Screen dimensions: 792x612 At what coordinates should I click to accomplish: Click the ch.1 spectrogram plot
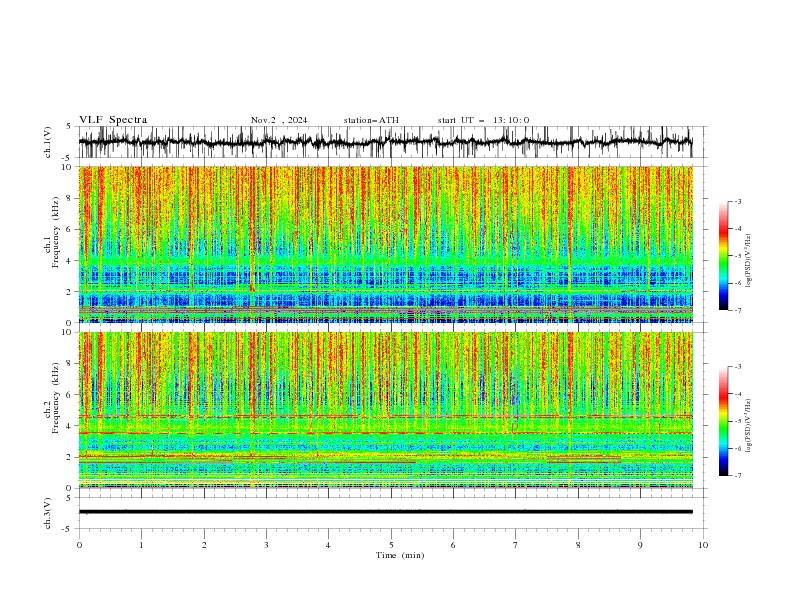coord(386,244)
